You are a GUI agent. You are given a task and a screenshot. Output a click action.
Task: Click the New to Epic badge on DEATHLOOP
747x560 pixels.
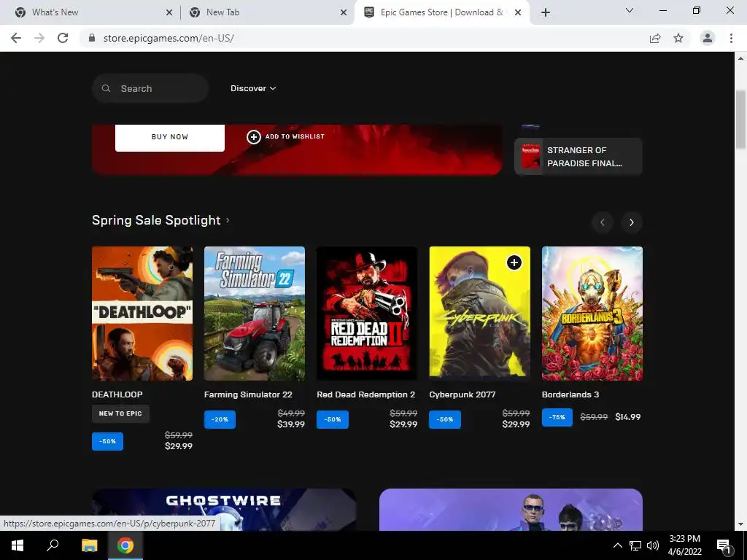120,414
